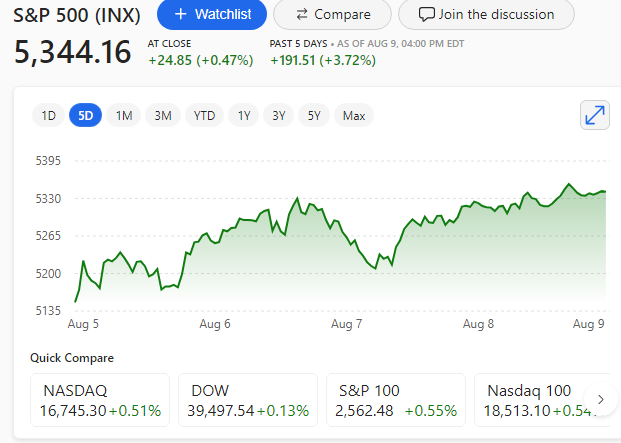
Task: Open the Nasdaq 100 compare card
Action: coord(542,400)
